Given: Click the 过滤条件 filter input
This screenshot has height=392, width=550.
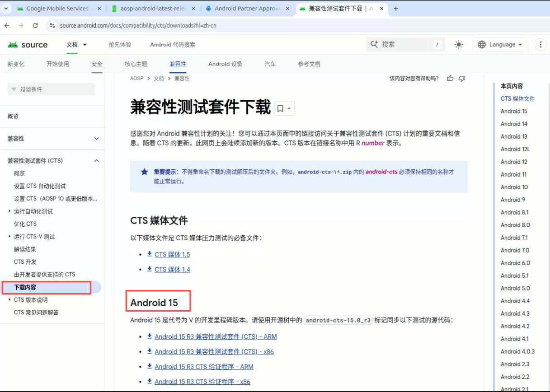Looking at the screenshot, I should coord(51,89).
